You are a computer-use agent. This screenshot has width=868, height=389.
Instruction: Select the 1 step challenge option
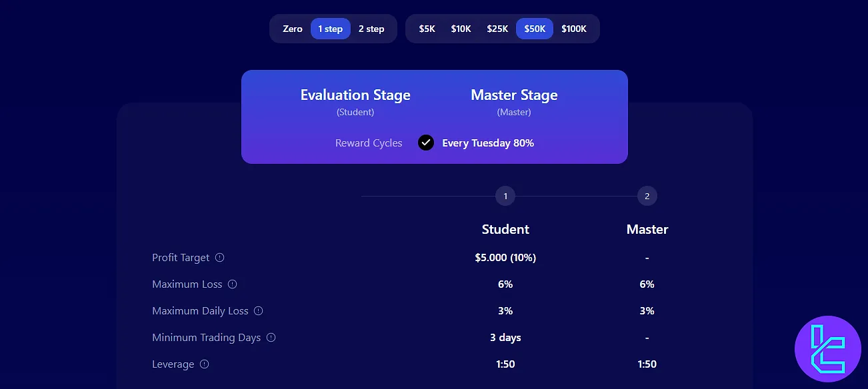pos(330,29)
